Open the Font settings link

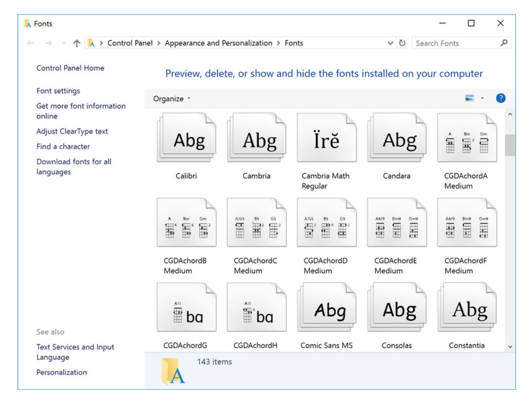pos(58,91)
